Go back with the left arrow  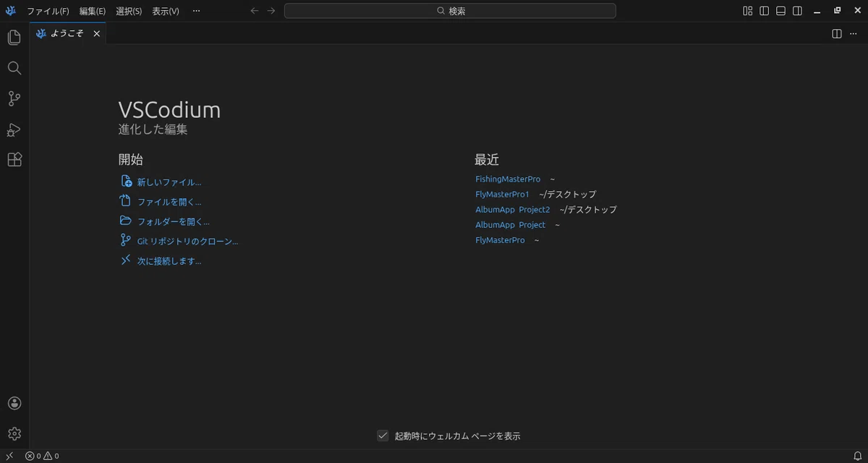pos(254,11)
